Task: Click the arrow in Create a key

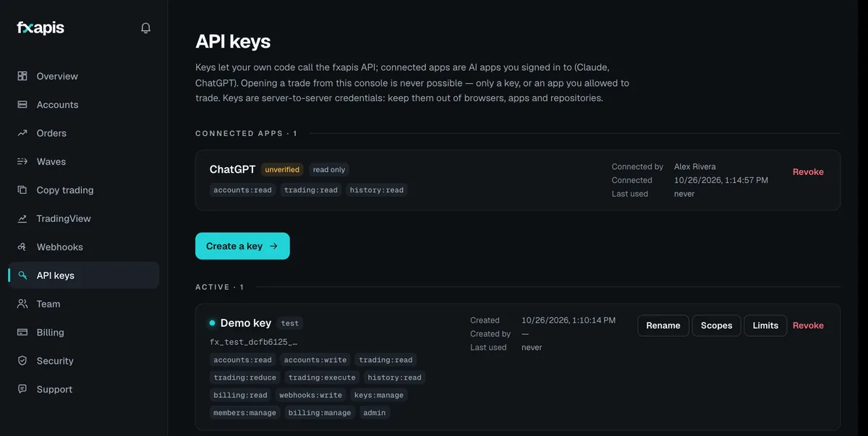Action: click(x=273, y=246)
